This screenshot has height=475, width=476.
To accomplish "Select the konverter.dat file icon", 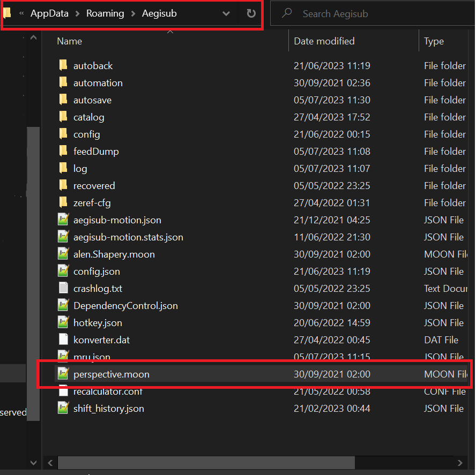I will tap(64, 340).
